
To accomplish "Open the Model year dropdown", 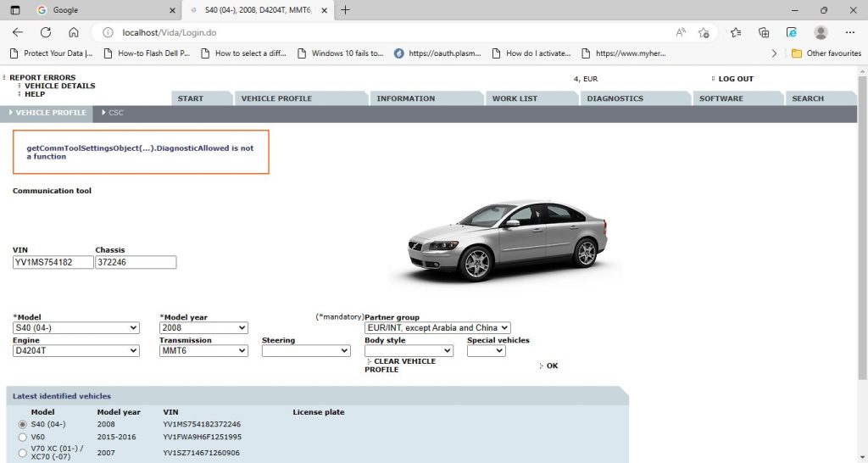I will (x=203, y=328).
